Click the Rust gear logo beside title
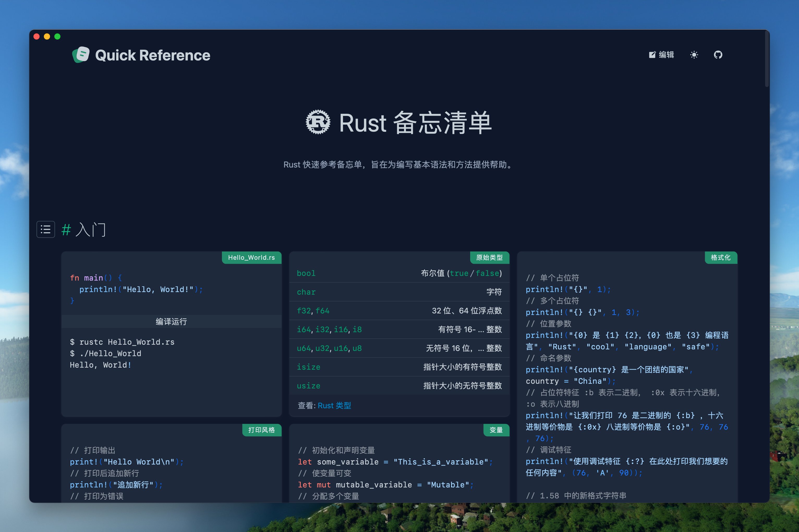 pos(318,122)
